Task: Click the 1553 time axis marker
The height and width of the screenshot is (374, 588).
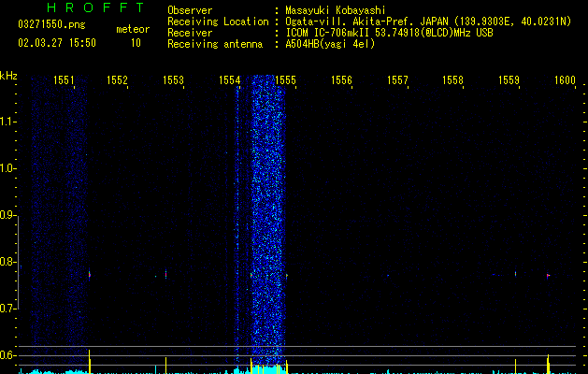Action: pyautogui.click(x=173, y=79)
